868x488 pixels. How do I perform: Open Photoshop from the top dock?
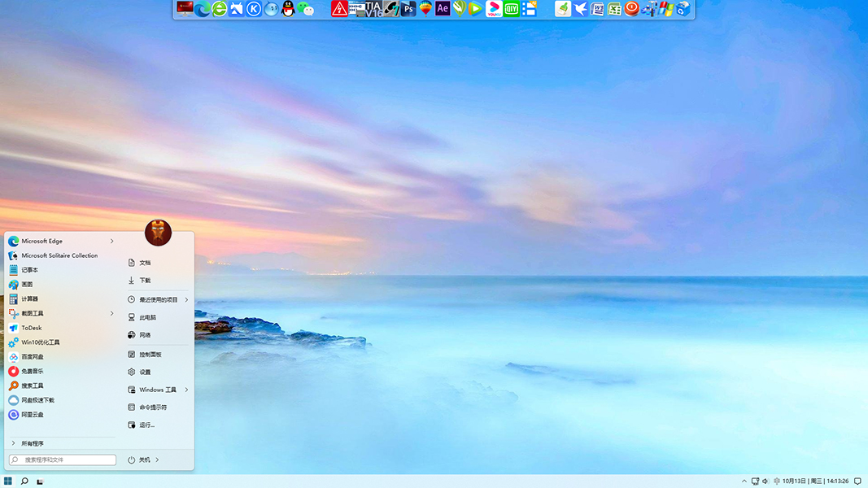click(408, 9)
